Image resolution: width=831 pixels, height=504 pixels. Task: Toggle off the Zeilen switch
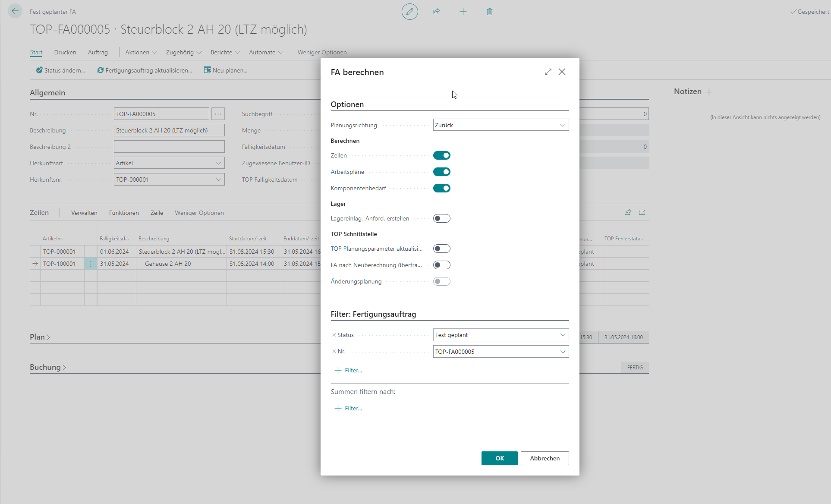(441, 155)
